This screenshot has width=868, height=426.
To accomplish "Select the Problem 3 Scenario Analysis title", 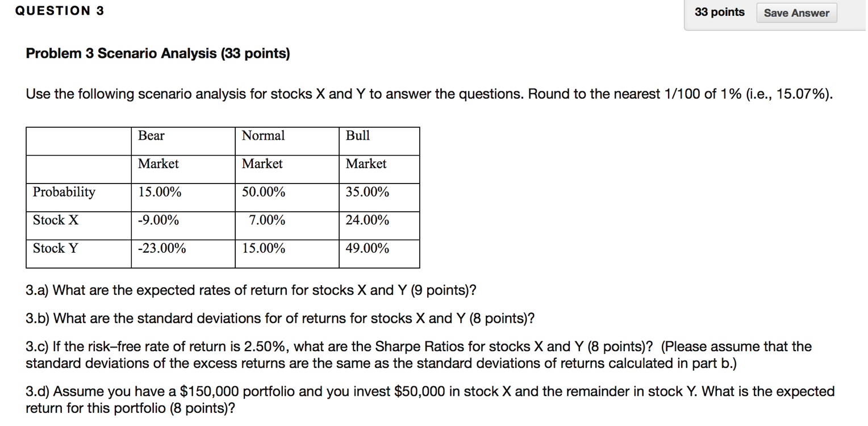I will [x=158, y=53].
